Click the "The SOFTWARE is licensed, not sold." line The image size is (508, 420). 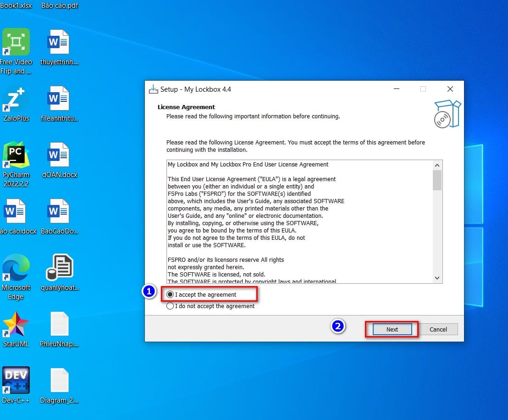point(216,275)
